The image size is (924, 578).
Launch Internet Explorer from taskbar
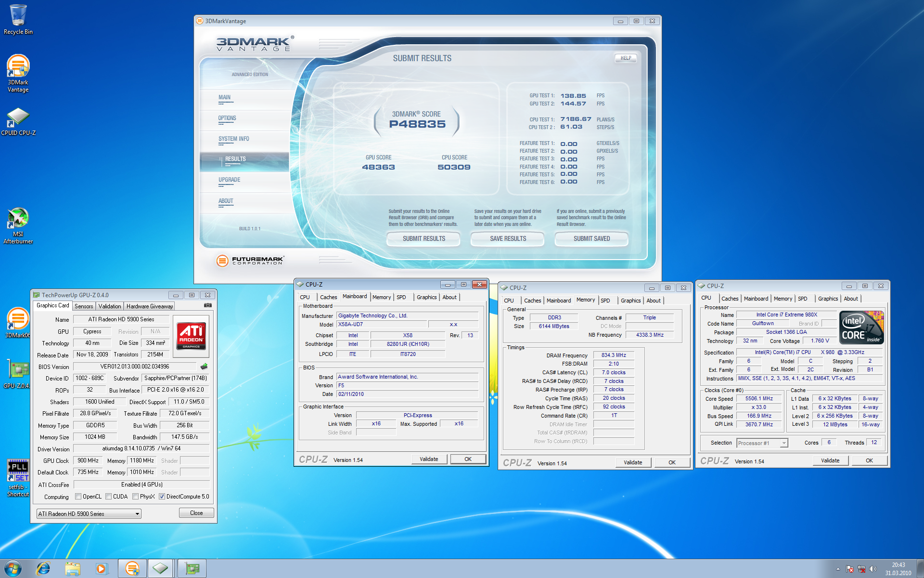pos(43,569)
